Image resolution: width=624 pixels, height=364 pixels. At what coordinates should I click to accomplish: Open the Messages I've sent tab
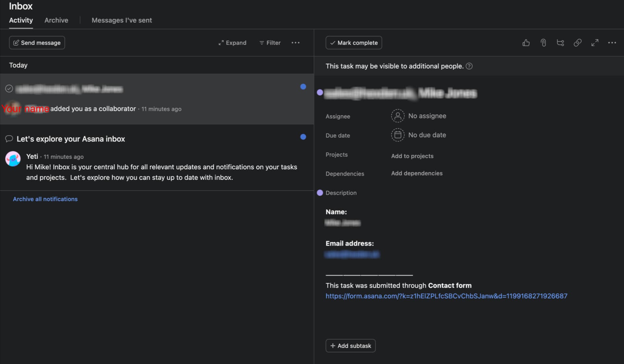[x=122, y=20]
